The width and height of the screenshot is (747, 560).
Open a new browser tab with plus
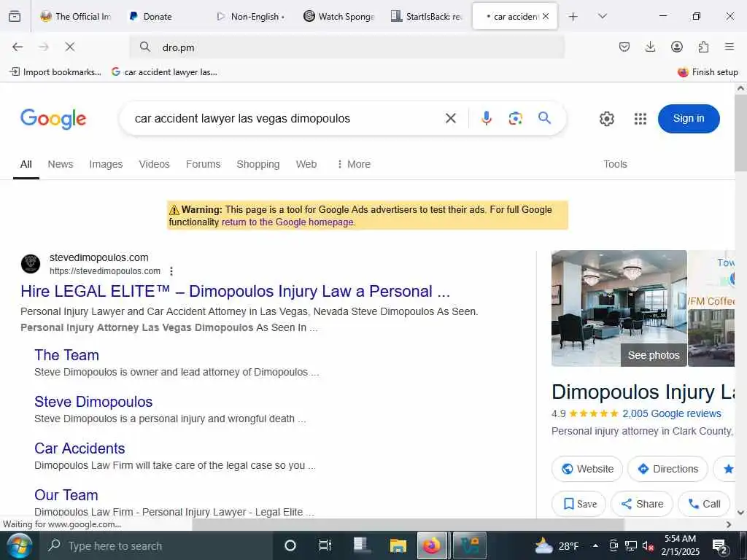573,17
